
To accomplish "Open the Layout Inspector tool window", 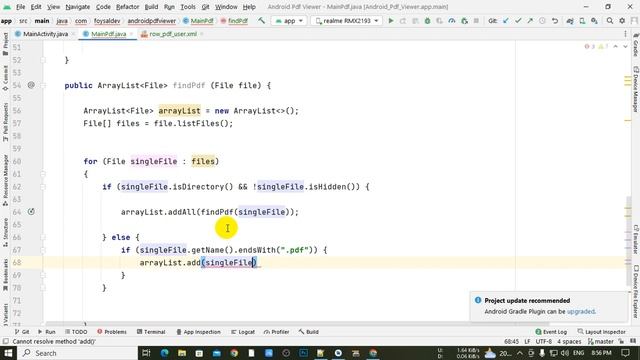I will 602,332.
